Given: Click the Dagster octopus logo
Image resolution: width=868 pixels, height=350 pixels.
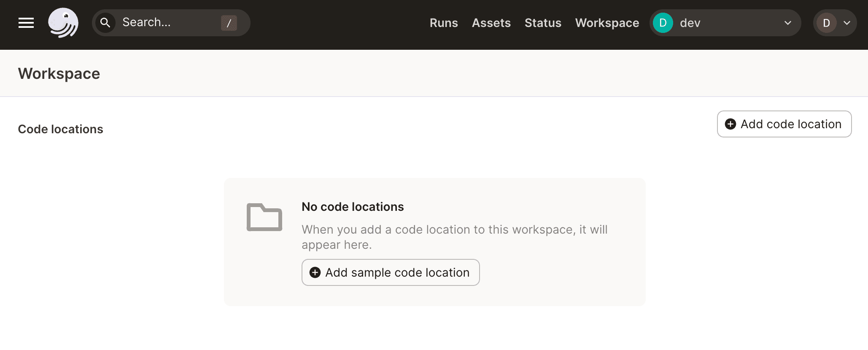Looking at the screenshot, I should [x=63, y=23].
